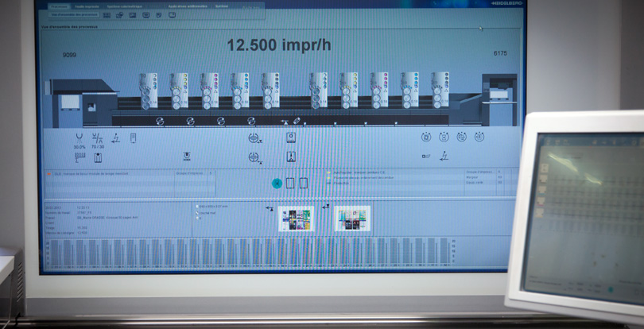The image size is (644, 329).
Task: Click the arrow icon left of the reverse thumbnail
Action: click(x=326, y=207)
